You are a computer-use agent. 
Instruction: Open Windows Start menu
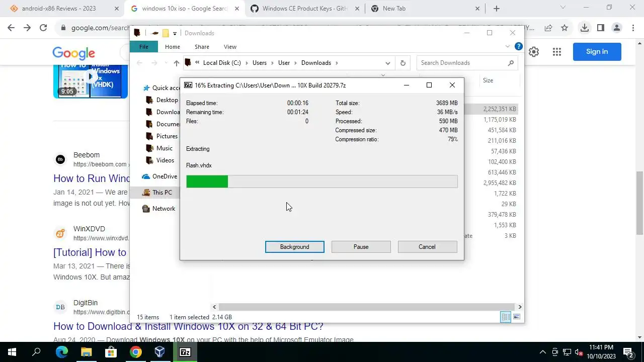tap(12, 352)
